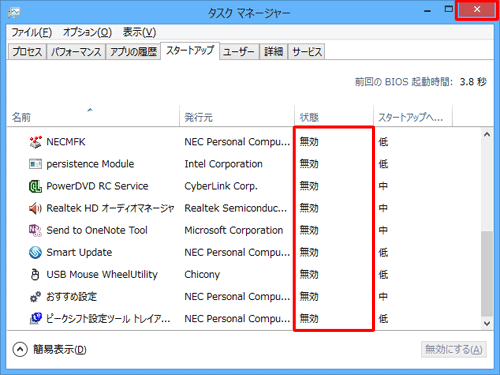Close the Task Manager window
Viewport: 500px width, 375px height.
pyautogui.click(x=477, y=10)
